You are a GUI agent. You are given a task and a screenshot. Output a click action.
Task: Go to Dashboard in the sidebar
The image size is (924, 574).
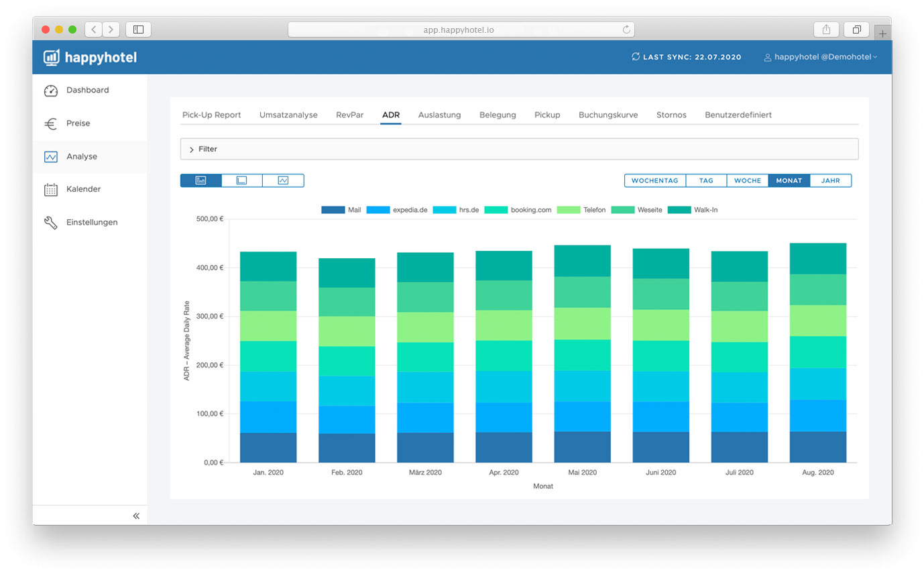click(90, 91)
